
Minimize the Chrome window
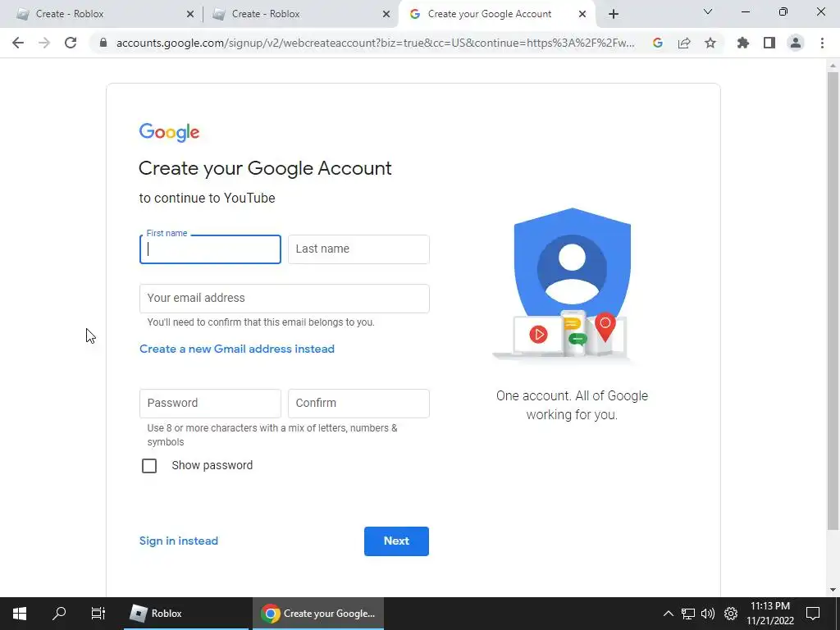pos(745,11)
